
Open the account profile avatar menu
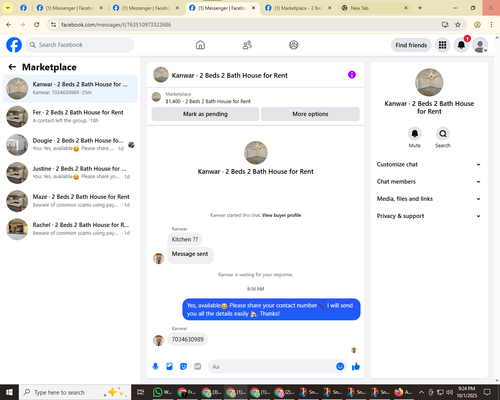pyautogui.click(x=480, y=45)
